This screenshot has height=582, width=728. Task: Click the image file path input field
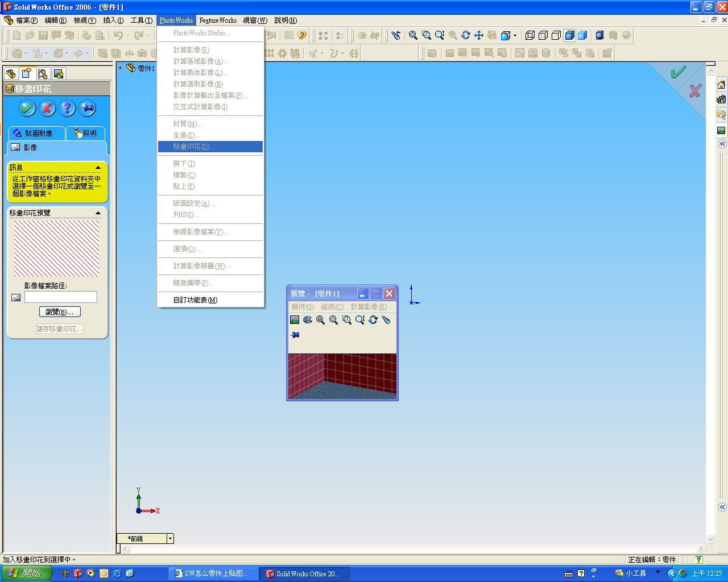pos(61,297)
